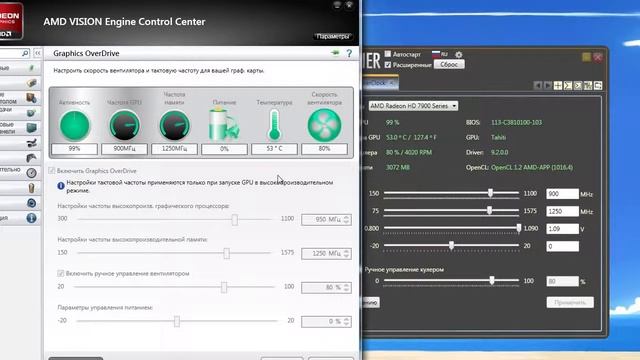Click the 950 МГц GPU clock stepper arrows
Image resolution: width=640 pixels, height=360 pixels.
coord(346,220)
